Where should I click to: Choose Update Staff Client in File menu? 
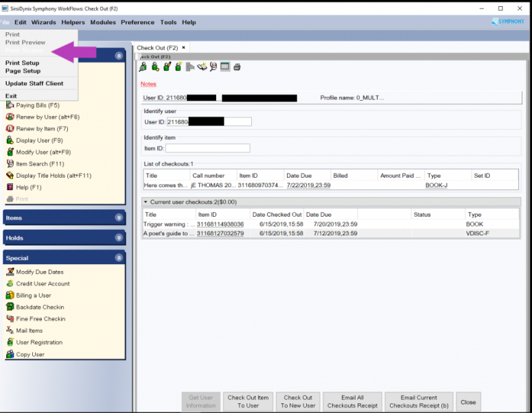point(34,84)
